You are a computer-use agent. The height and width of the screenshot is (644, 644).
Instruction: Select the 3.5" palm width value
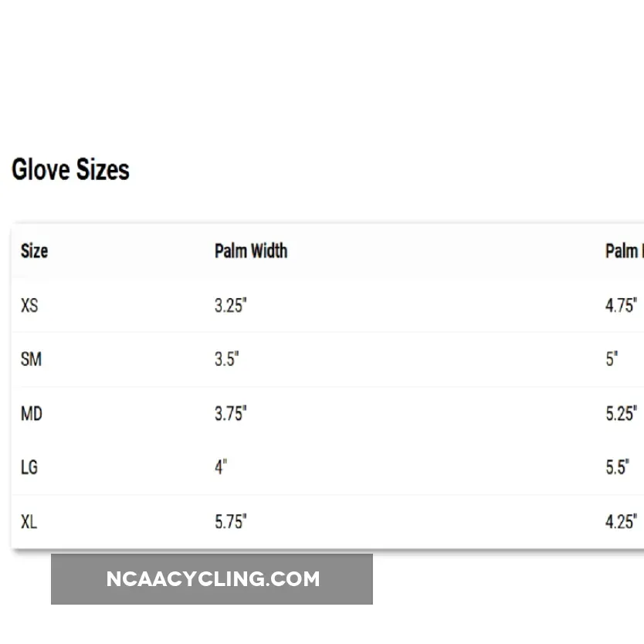tap(227, 359)
